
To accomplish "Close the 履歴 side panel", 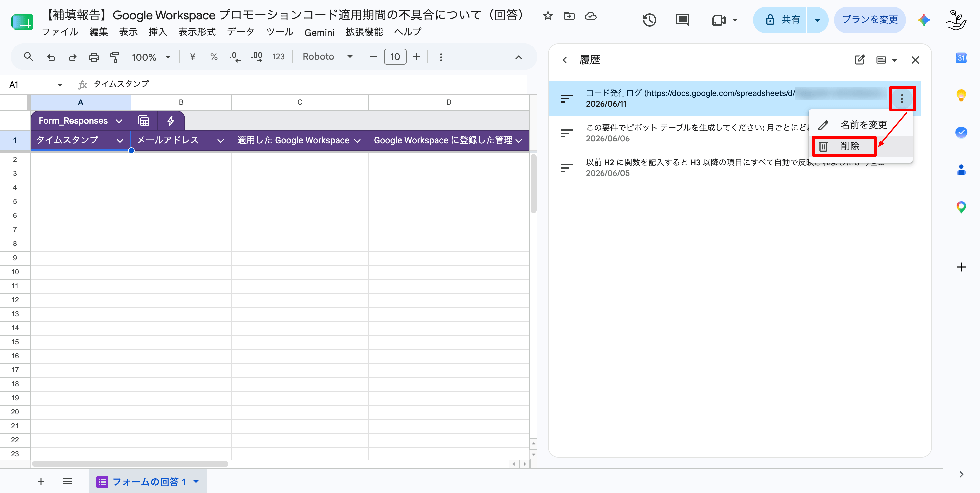I will (x=915, y=60).
